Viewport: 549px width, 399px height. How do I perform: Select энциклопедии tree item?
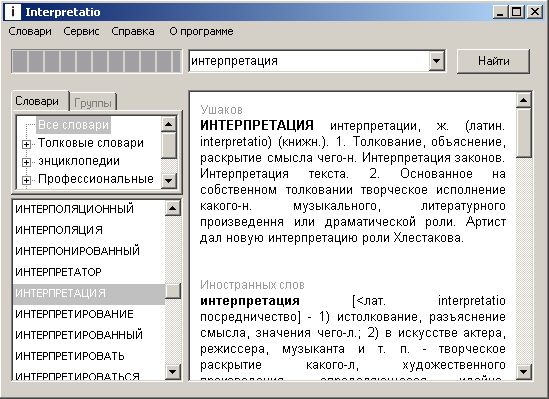[x=79, y=161]
